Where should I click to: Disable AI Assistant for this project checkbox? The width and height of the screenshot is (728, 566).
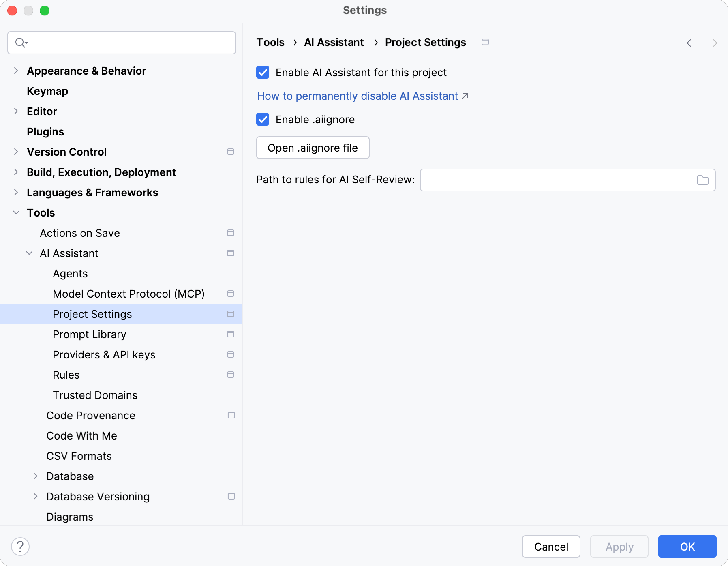[263, 73]
